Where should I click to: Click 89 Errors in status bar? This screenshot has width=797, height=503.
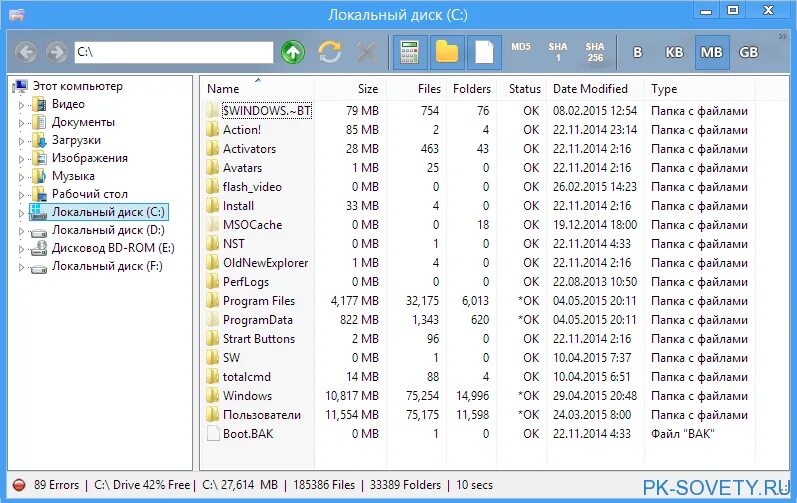[56, 485]
